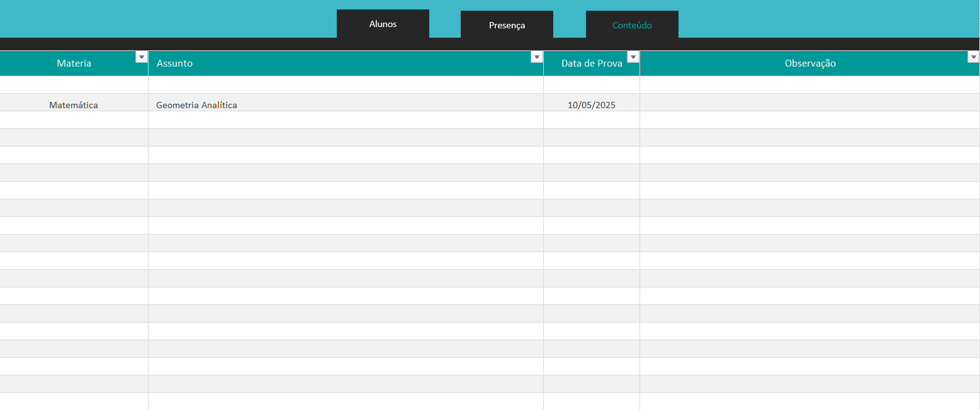Click the empty cell below Geometria Analítica
The image size is (980, 410).
(346, 120)
